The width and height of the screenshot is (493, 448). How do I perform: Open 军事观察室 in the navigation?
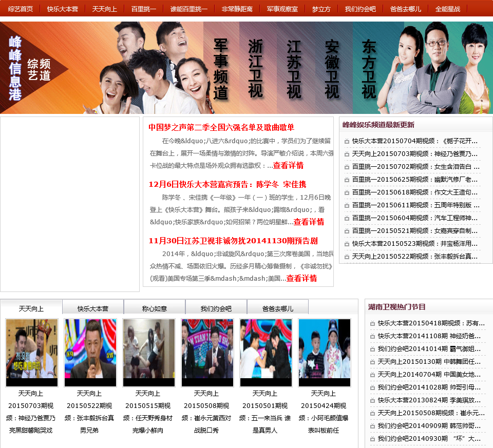click(282, 9)
